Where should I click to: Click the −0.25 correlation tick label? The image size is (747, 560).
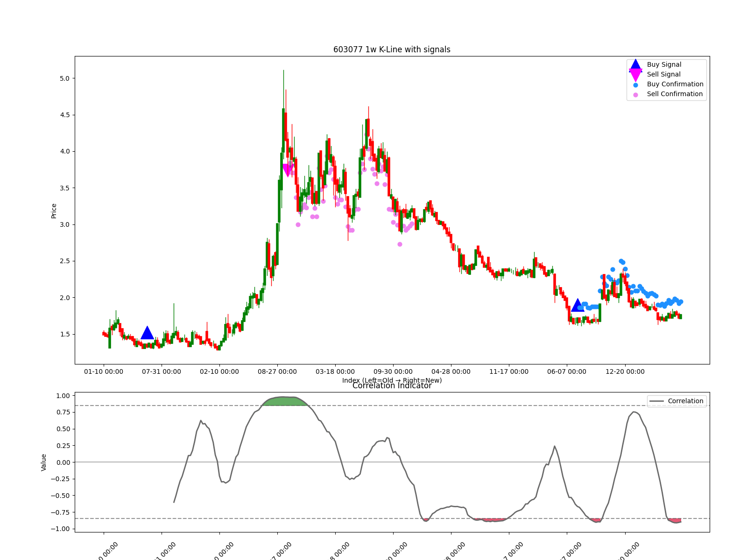click(60, 479)
